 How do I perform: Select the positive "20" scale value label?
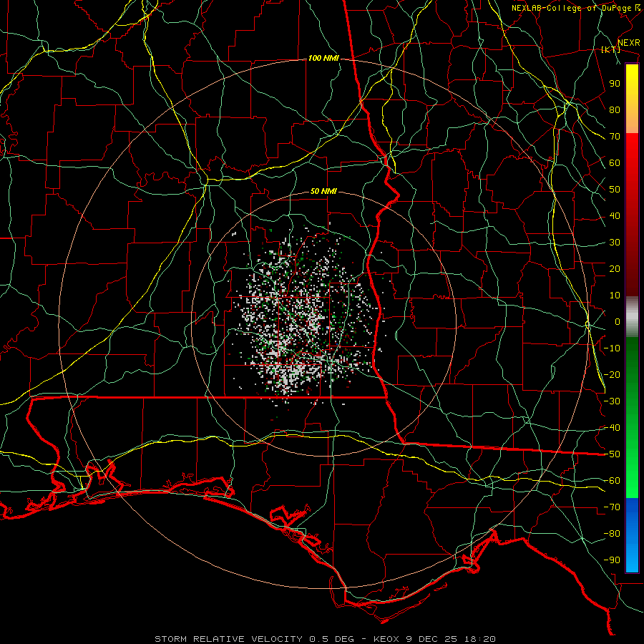[615, 269]
